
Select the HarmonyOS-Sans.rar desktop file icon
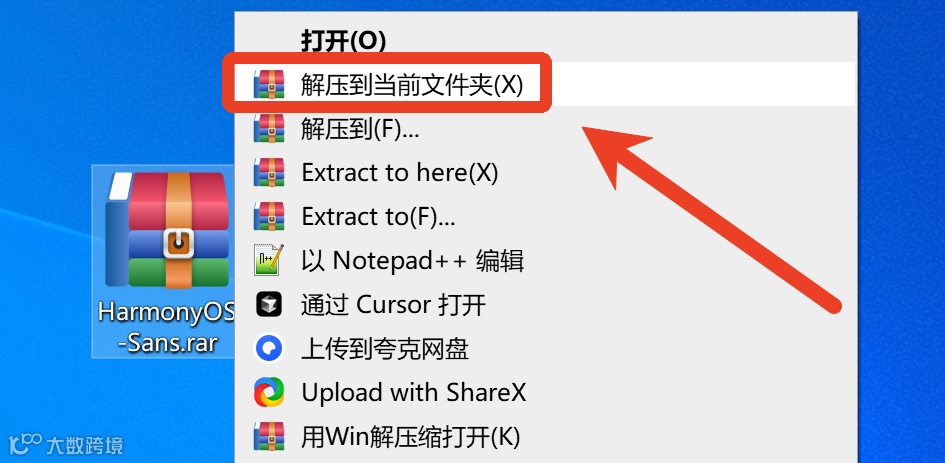click(168, 230)
